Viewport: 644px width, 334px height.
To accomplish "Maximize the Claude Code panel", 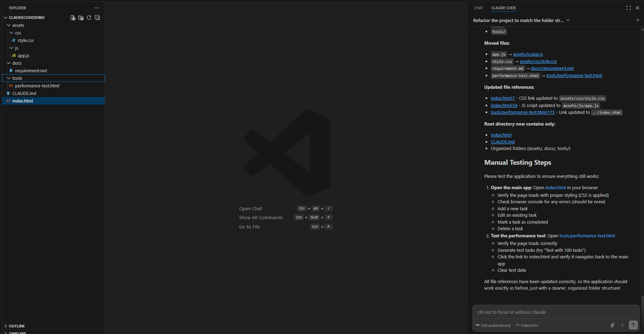I will point(628,8).
